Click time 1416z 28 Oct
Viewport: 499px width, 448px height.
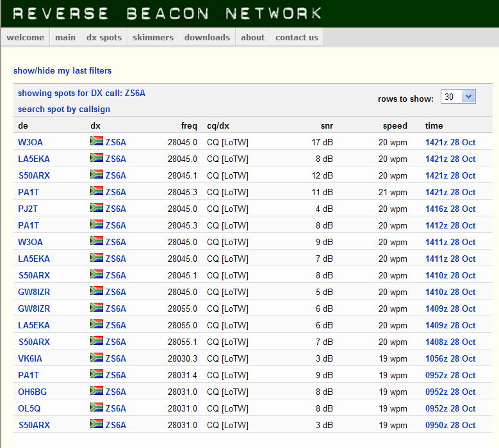click(450, 209)
